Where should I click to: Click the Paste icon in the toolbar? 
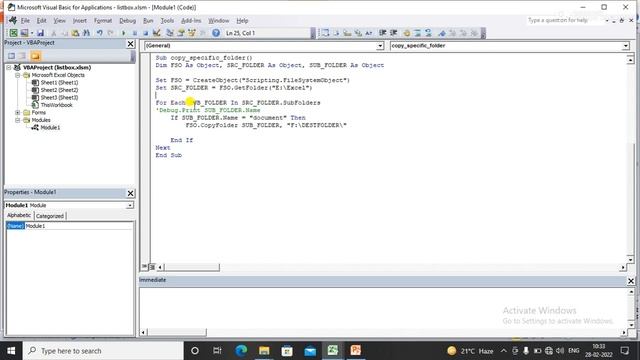pos(76,33)
